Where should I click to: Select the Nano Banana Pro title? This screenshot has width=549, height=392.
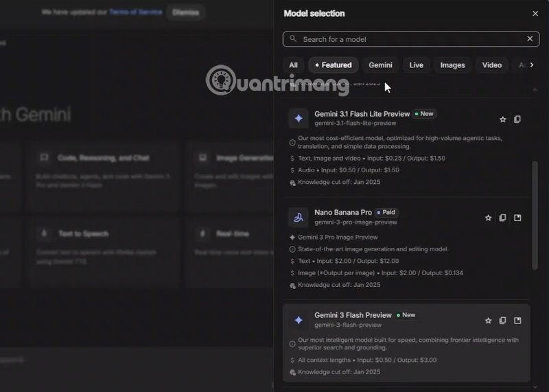click(343, 212)
